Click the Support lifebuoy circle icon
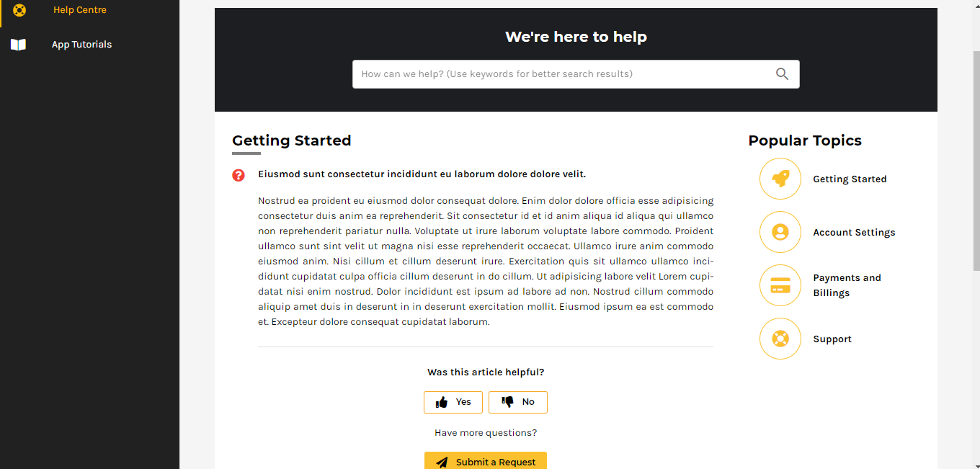980x469 pixels. click(780, 339)
